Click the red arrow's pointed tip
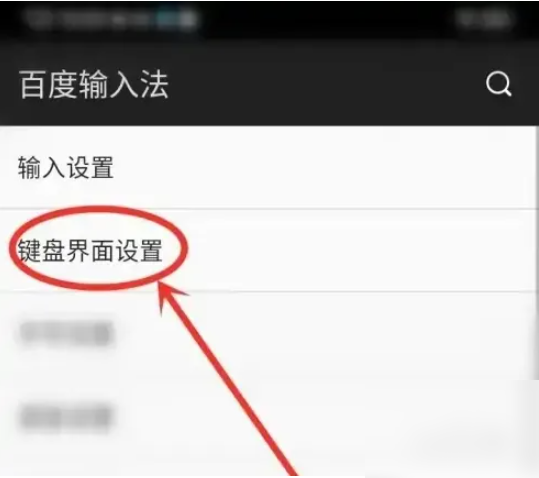 click(161, 286)
